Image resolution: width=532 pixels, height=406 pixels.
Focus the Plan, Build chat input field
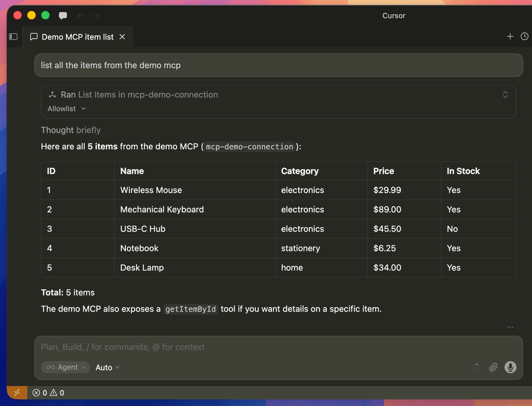tap(278, 347)
